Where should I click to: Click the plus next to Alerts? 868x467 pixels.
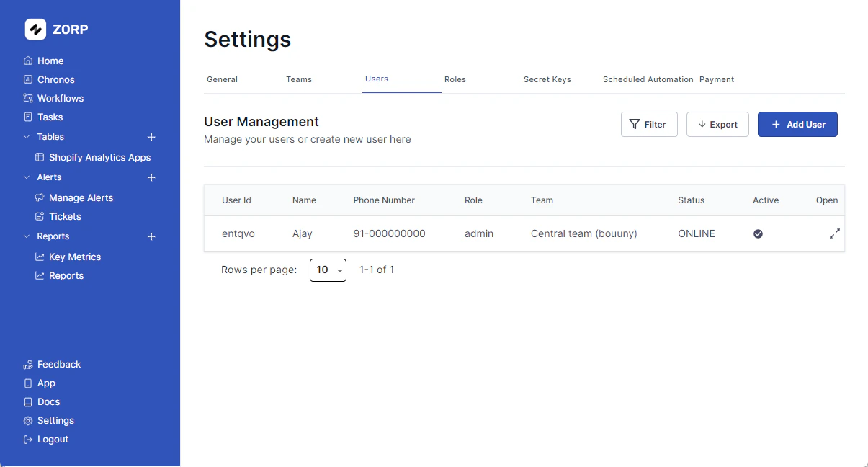(151, 177)
